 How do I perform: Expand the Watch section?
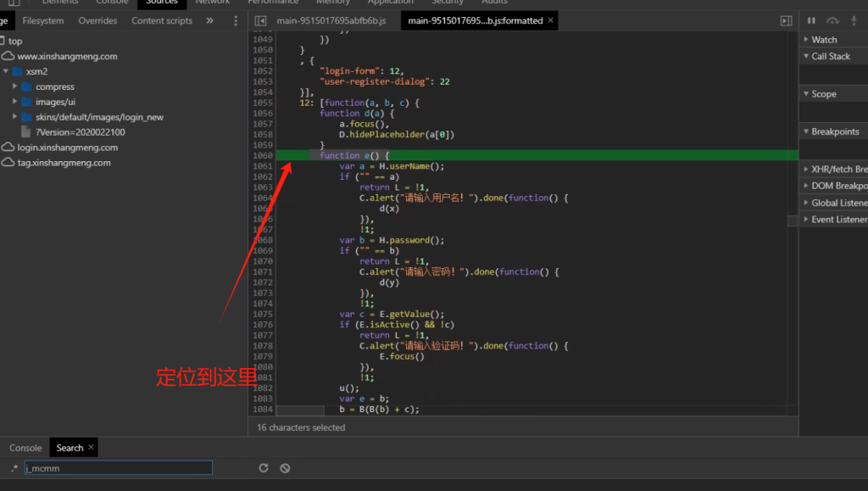point(806,39)
